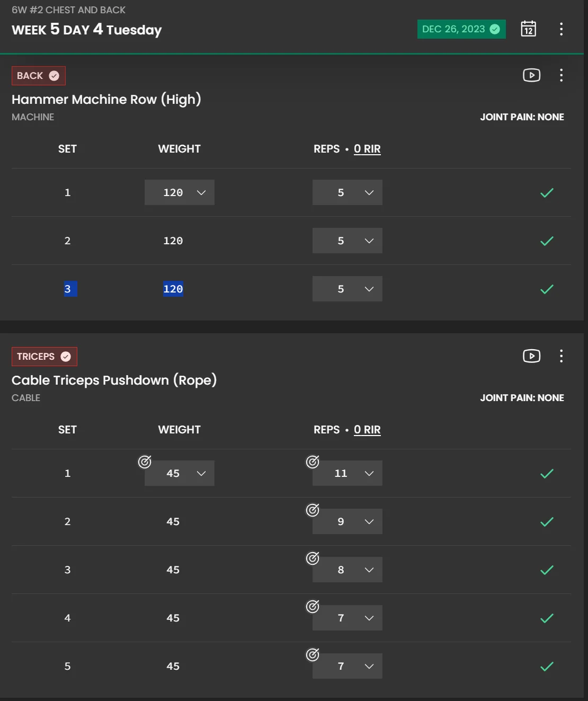Image resolution: width=588 pixels, height=701 pixels.
Task: Play video for Cable Triceps Pushdown
Action: point(531,356)
